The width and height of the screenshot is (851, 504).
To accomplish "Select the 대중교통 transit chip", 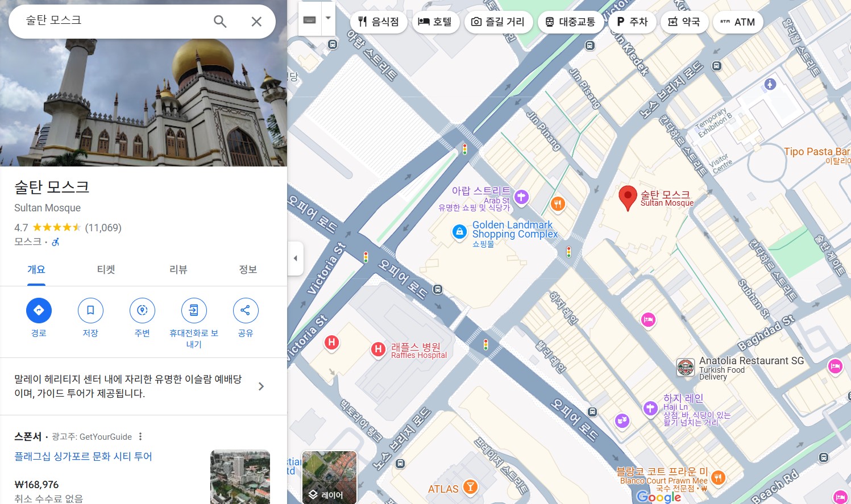I will [x=571, y=22].
